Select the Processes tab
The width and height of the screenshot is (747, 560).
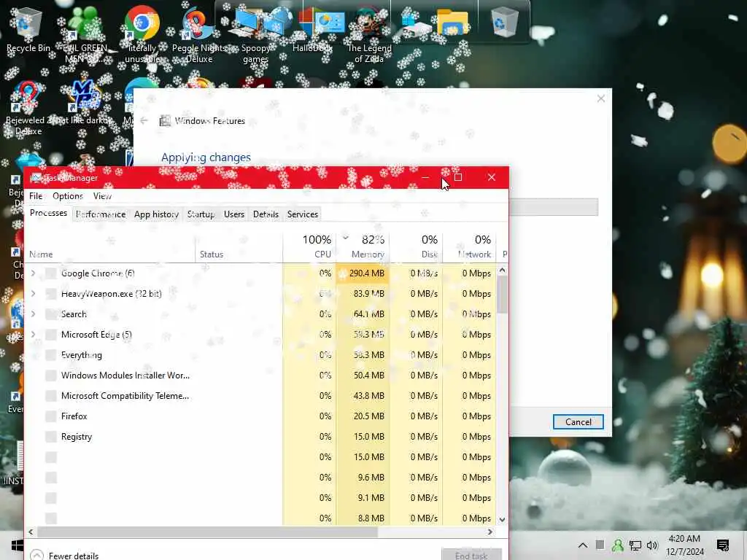pyautogui.click(x=48, y=213)
